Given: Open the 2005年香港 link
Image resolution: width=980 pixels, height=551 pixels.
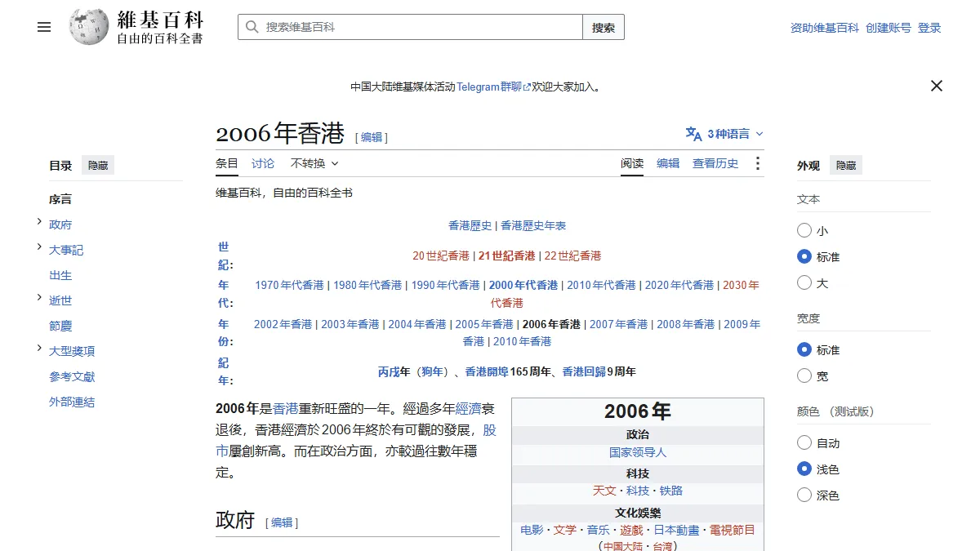Looking at the screenshot, I should (x=484, y=324).
